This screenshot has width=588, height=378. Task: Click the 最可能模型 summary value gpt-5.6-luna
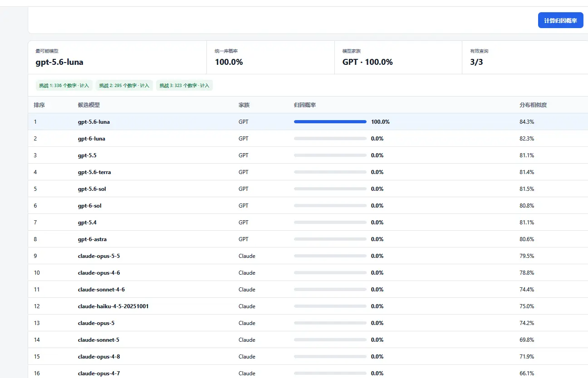[59, 62]
